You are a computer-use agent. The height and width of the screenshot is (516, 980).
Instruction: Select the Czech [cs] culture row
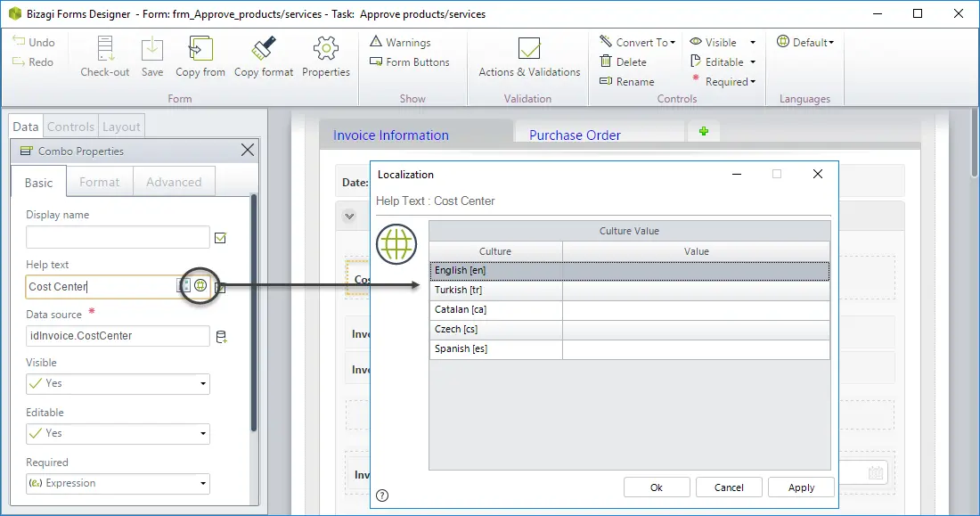[x=629, y=329]
